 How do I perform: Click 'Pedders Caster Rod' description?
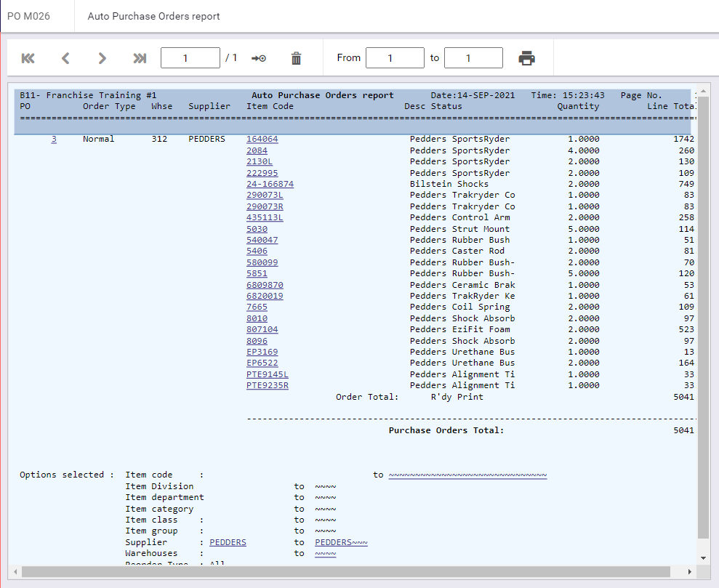click(457, 251)
